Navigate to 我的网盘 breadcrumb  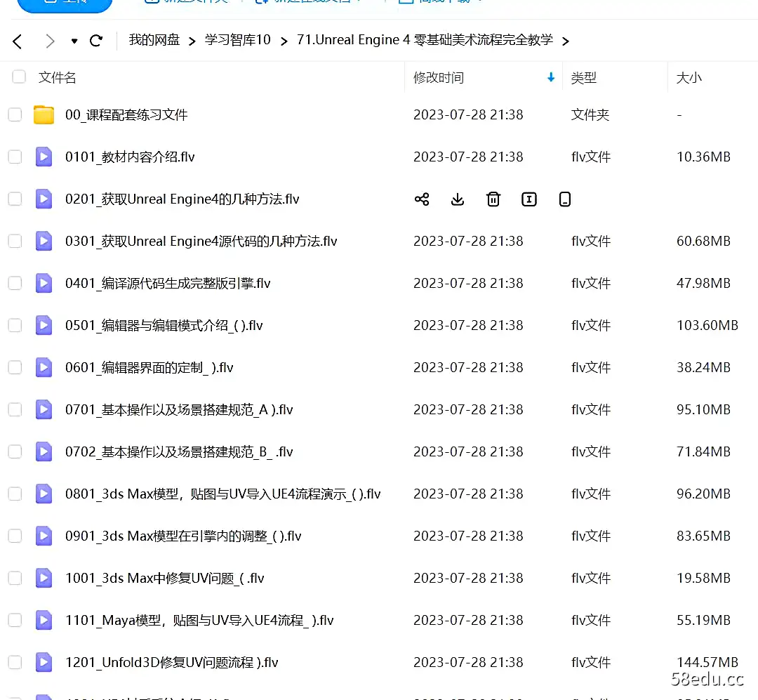click(154, 40)
